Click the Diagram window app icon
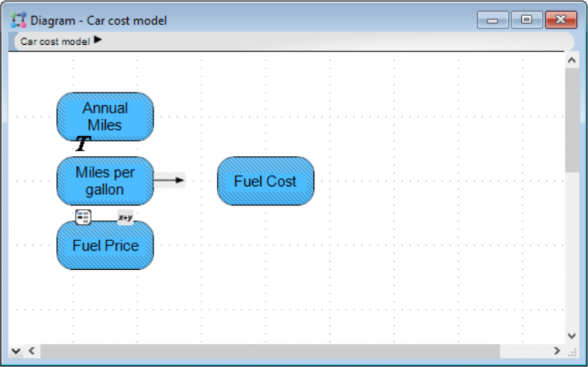588x367 pixels. 18,20
